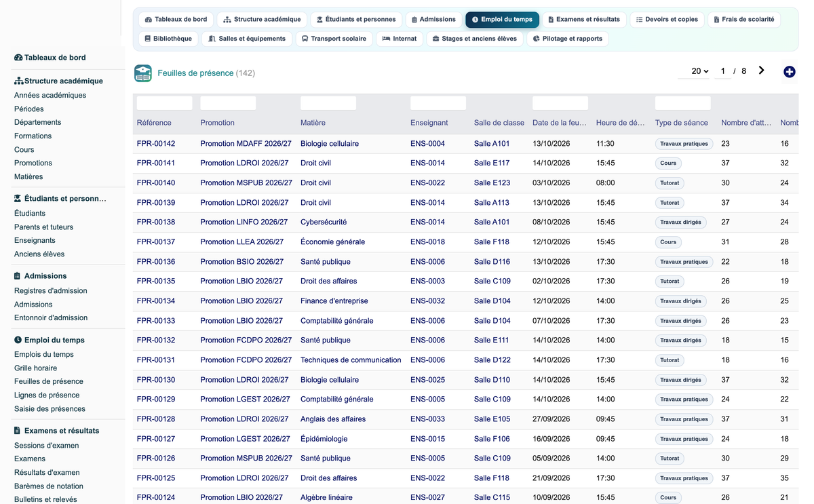814x504 pixels.
Task: Click the blue plus add-record icon
Action: pos(789,72)
